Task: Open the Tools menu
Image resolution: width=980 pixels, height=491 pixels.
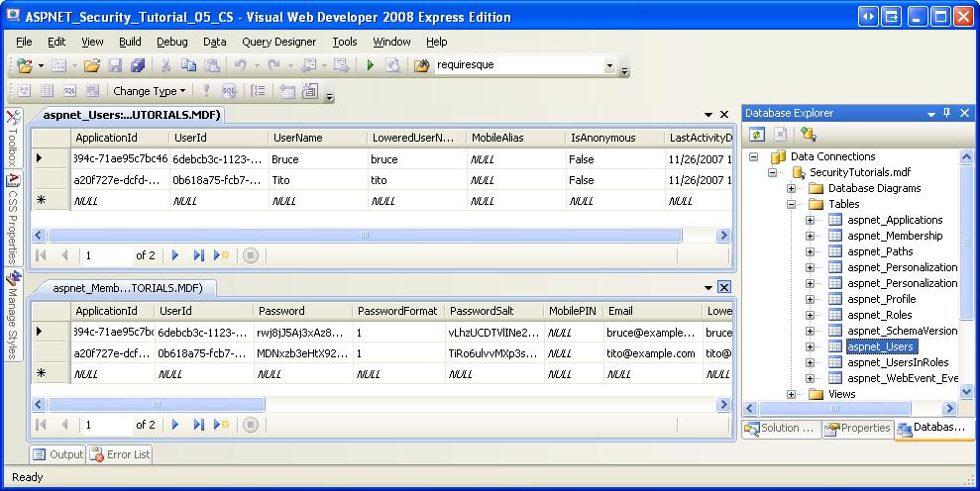Action: click(x=345, y=42)
